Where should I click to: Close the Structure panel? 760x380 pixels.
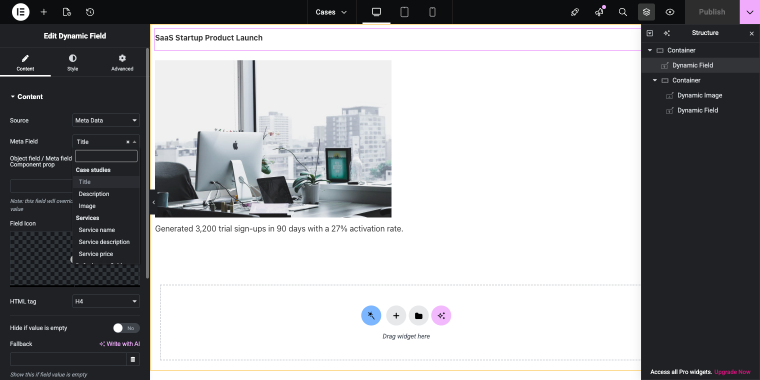click(x=752, y=33)
